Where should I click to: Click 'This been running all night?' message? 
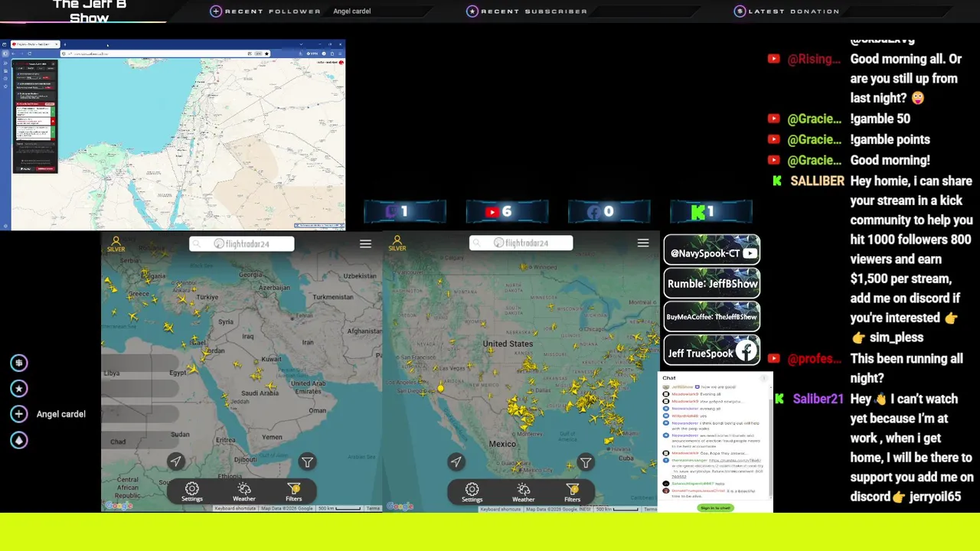coord(906,368)
